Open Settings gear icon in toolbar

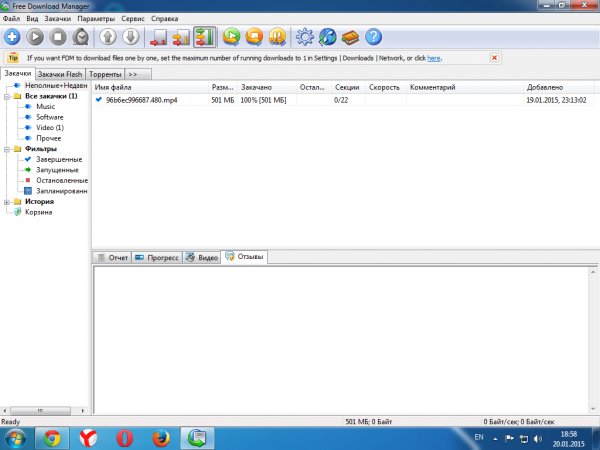click(x=305, y=37)
